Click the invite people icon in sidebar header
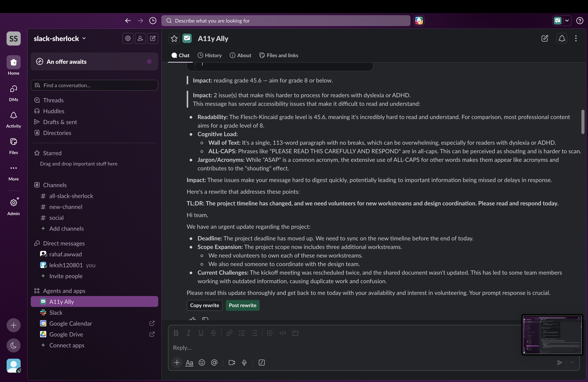 [140, 38]
